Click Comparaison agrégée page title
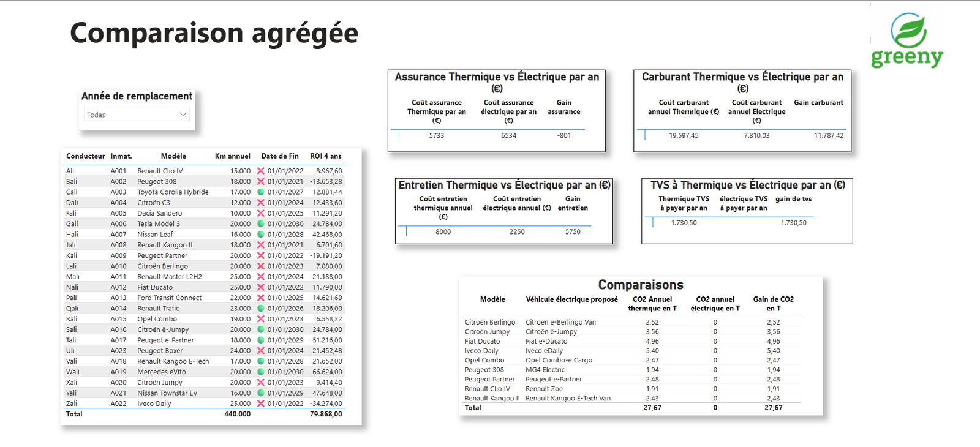This screenshot has height=447, width=980. [214, 33]
